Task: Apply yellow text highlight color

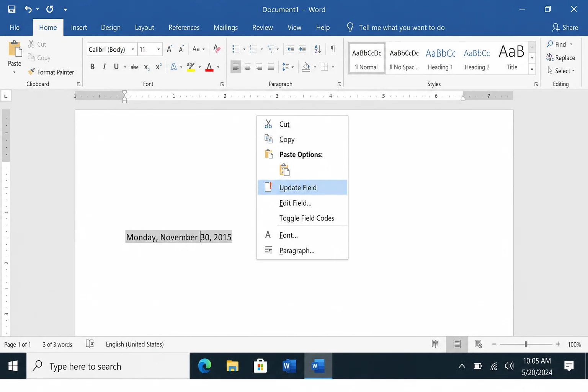Action: 191,67
